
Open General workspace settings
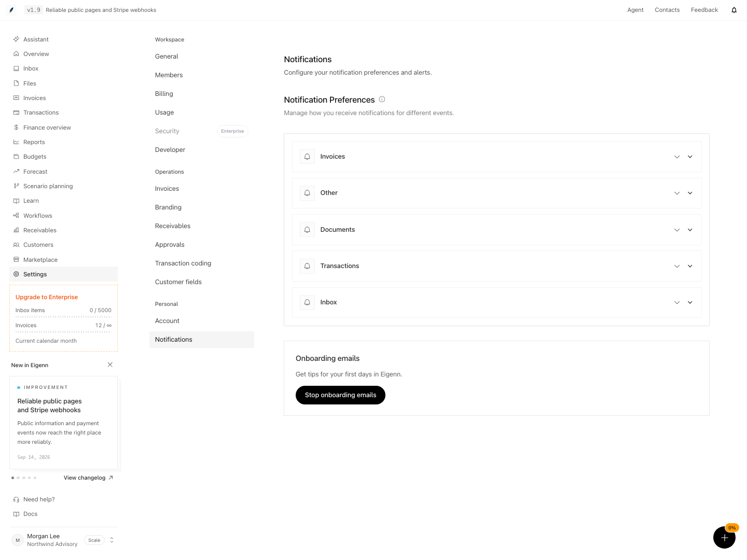point(202,57)
